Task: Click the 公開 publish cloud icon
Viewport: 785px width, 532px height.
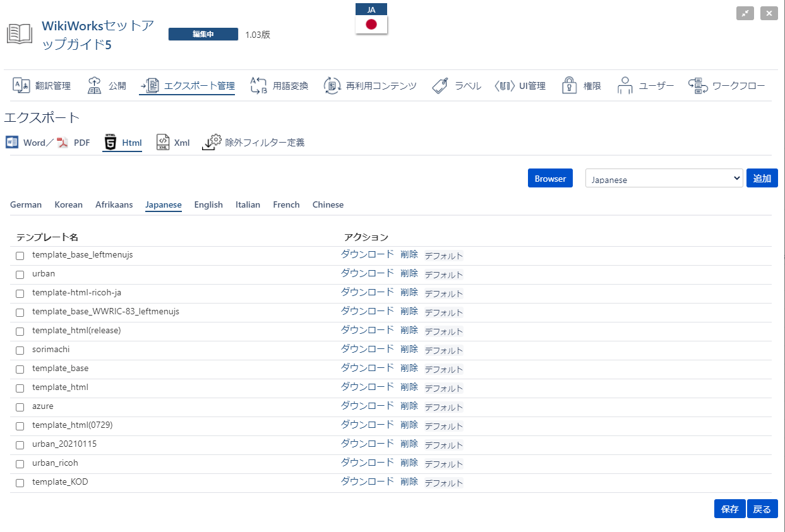Action: pyautogui.click(x=94, y=86)
